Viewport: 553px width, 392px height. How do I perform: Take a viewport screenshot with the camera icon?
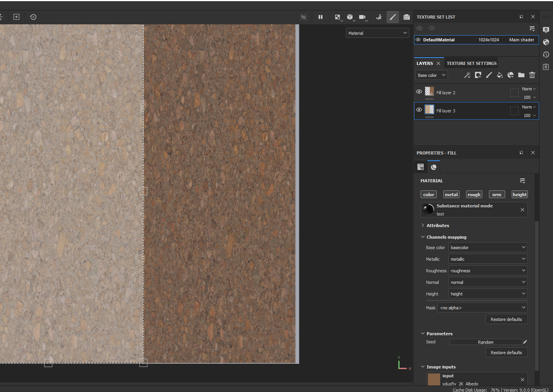[406, 17]
